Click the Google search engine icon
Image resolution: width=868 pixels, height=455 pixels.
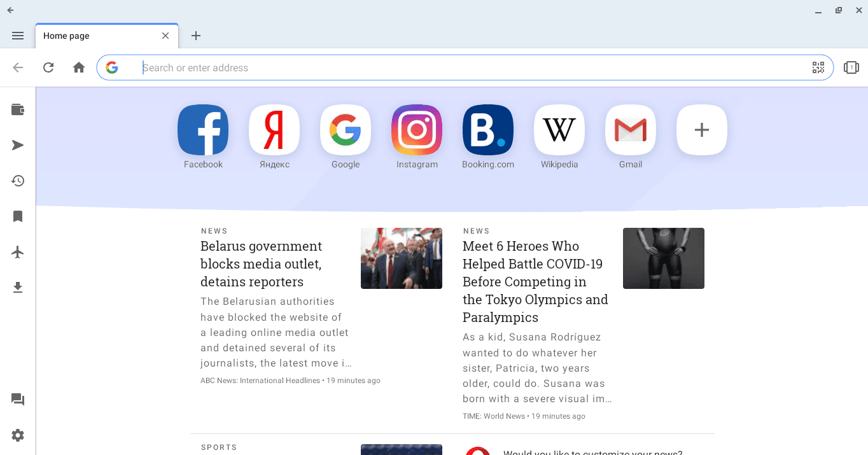112,67
